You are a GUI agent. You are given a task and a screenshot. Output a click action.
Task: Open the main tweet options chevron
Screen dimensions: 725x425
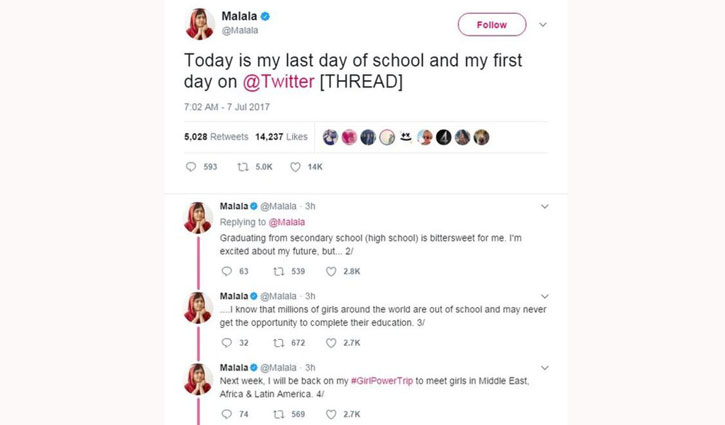(543, 25)
